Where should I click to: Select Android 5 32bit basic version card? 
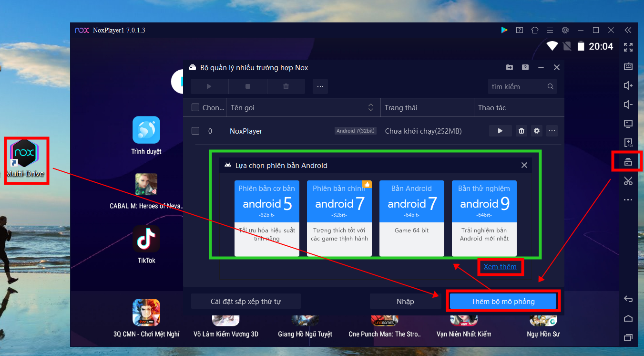click(267, 218)
